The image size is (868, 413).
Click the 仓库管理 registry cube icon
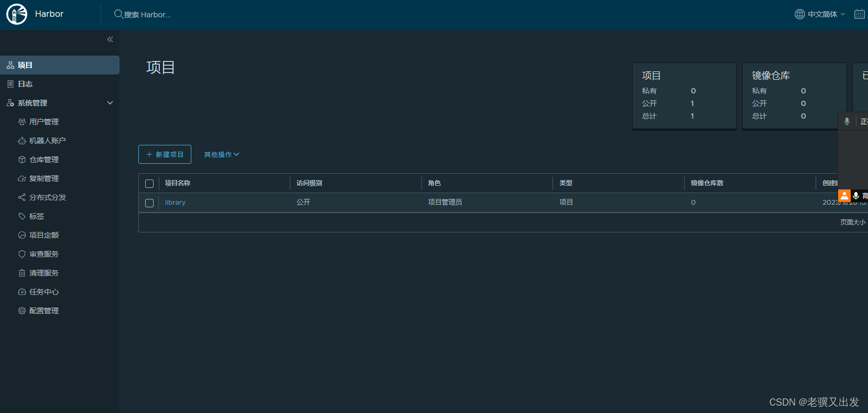point(22,160)
